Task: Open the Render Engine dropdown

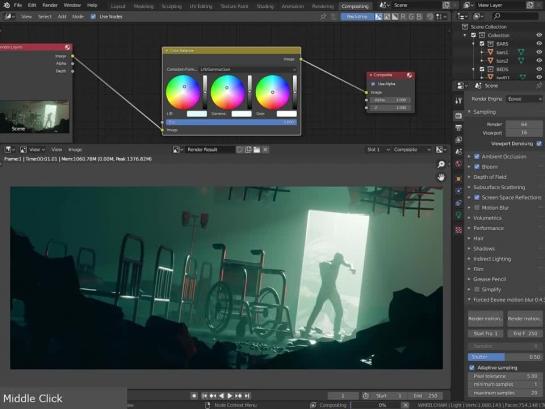Action: pos(523,99)
